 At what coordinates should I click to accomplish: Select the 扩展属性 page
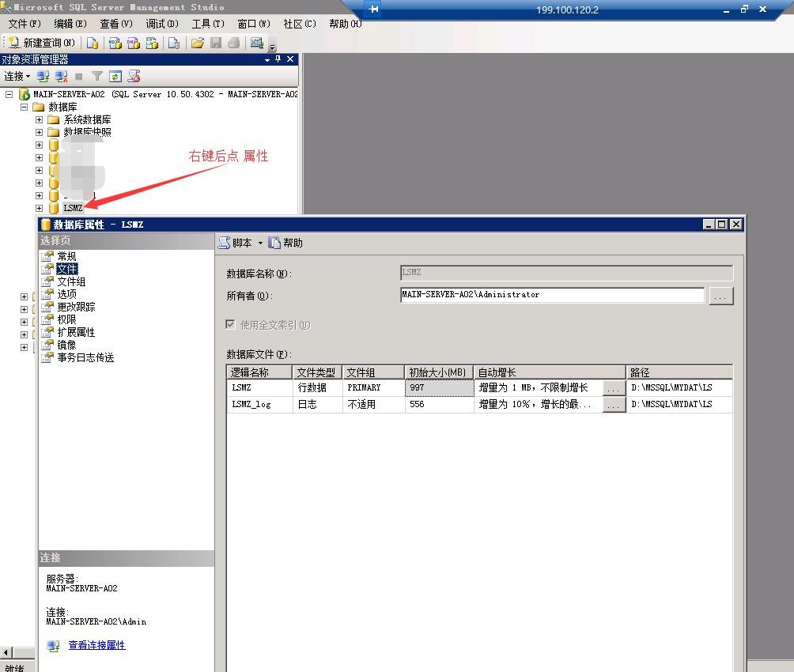[x=76, y=332]
